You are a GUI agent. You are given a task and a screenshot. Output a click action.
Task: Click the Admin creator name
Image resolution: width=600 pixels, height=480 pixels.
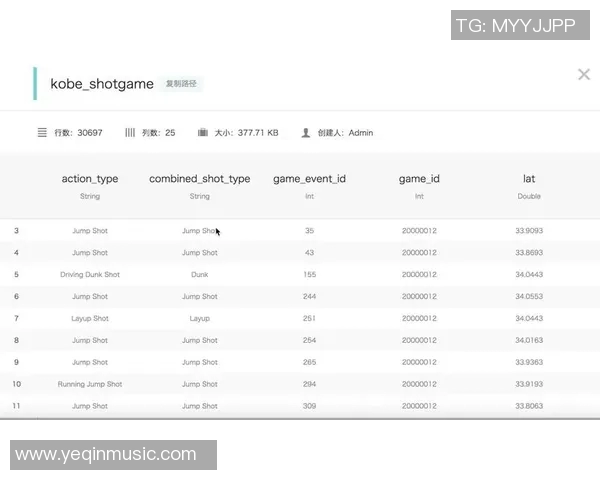(360, 132)
